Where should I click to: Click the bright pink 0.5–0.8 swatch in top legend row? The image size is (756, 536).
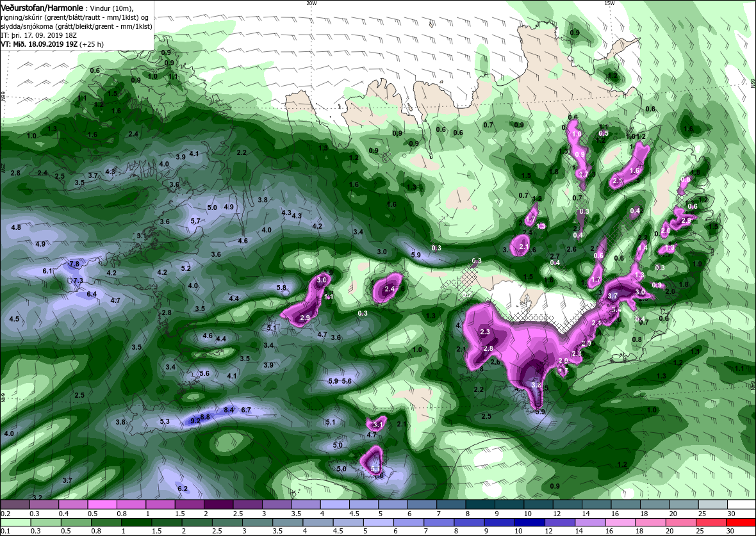click(x=102, y=504)
